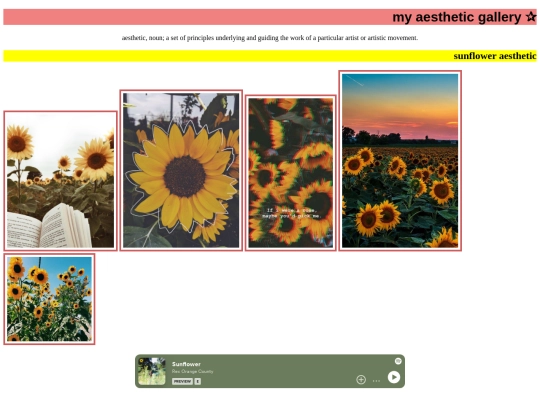Click the PREVIEW badge in the player
Image resolution: width=540 pixels, height=405 pixels.
coord(182,381)
